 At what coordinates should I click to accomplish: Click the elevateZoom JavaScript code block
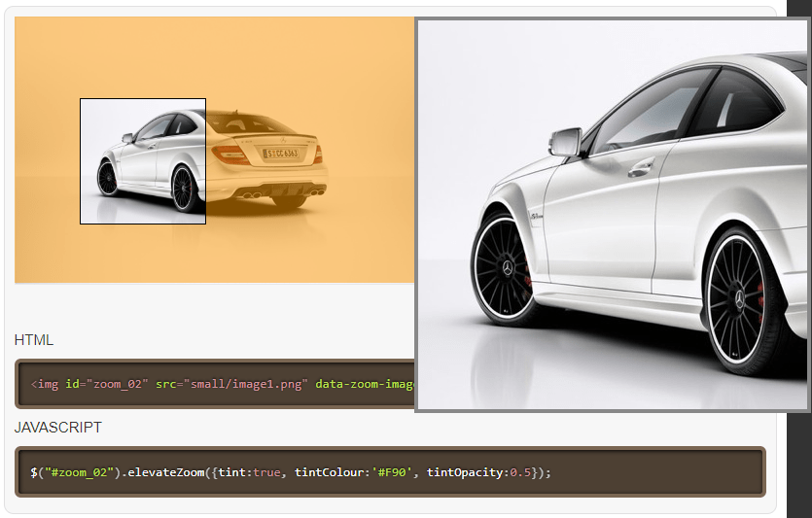coord(390,472)
